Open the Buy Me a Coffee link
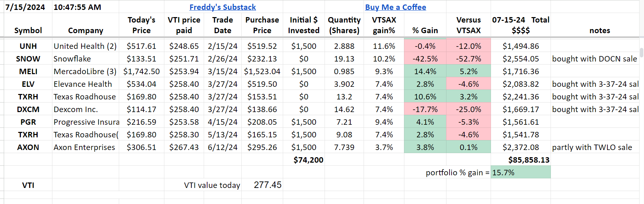 pyautogui.click(x=395, y=7)
